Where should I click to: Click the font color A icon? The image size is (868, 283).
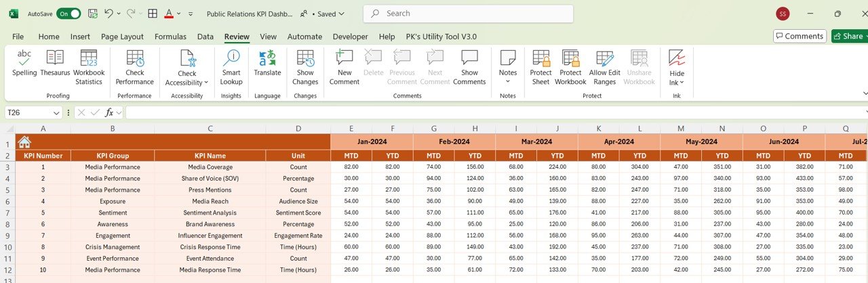(x=169, y=14)
